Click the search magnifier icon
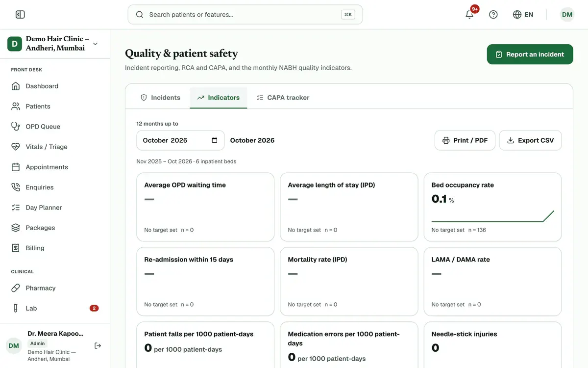Screen dimensions: 588x368 click(140, 15)
